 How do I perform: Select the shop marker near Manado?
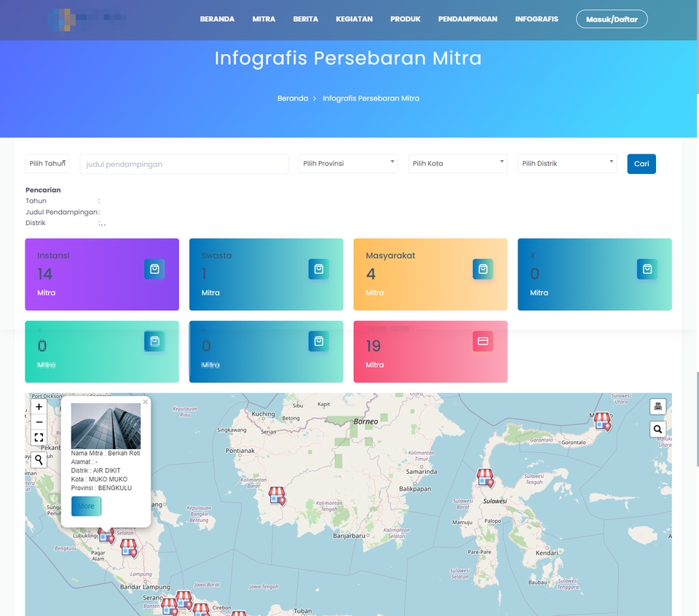pos(602,421)
